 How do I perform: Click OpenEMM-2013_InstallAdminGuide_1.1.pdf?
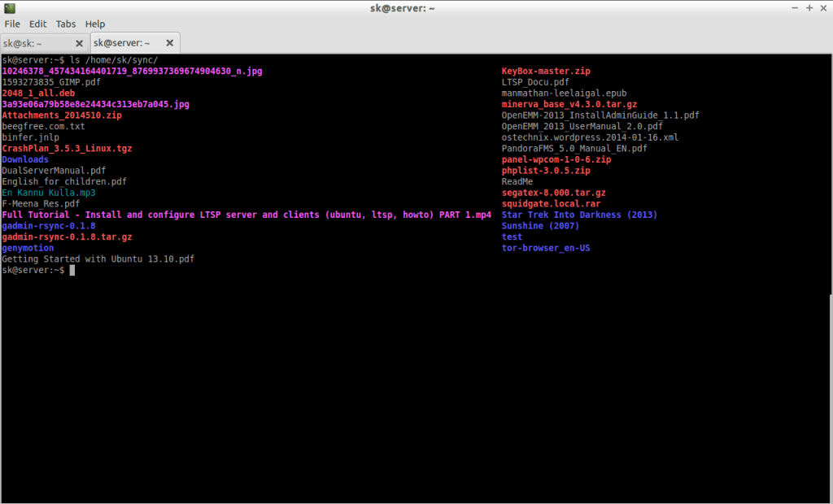(x=600, y=115)
